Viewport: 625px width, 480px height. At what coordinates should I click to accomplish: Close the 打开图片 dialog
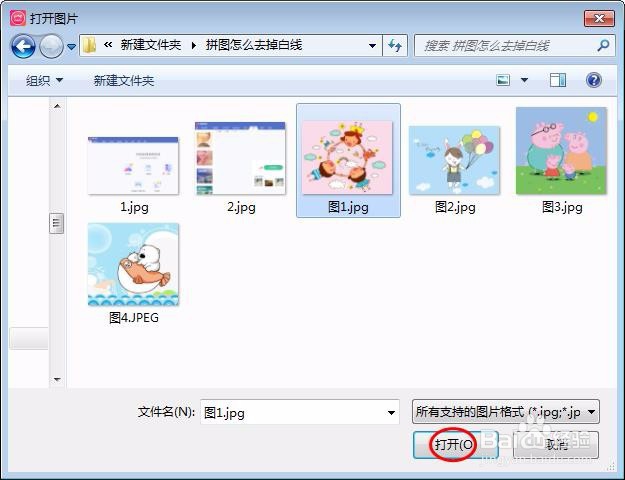[599, 18]
